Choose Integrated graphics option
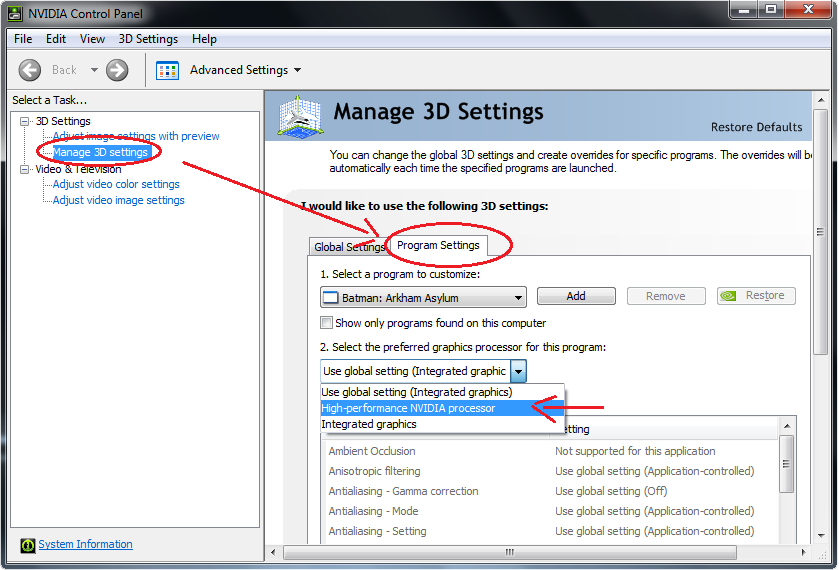This screenshot has height=570, width=839. click(442, 424)
